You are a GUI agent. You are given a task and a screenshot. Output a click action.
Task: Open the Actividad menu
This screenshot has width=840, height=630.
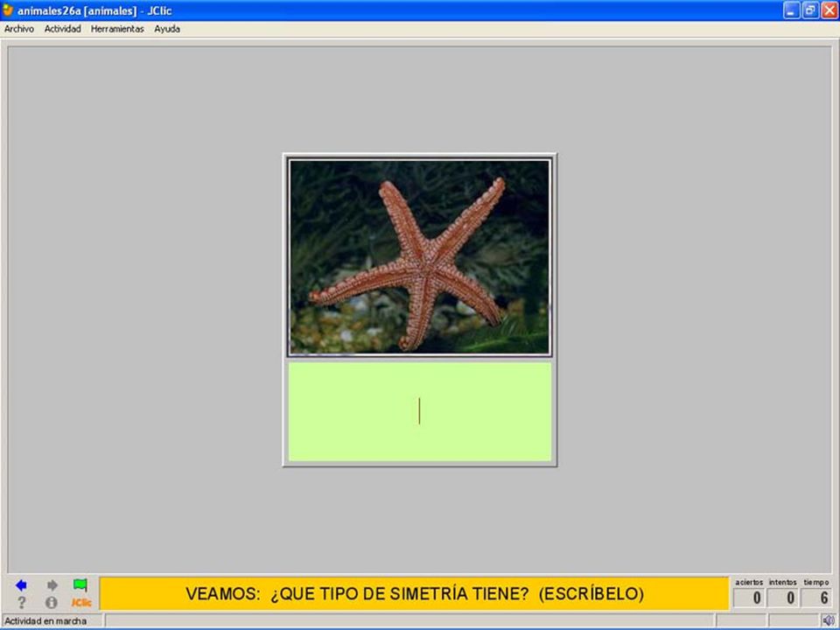click(x=63, y=29)
